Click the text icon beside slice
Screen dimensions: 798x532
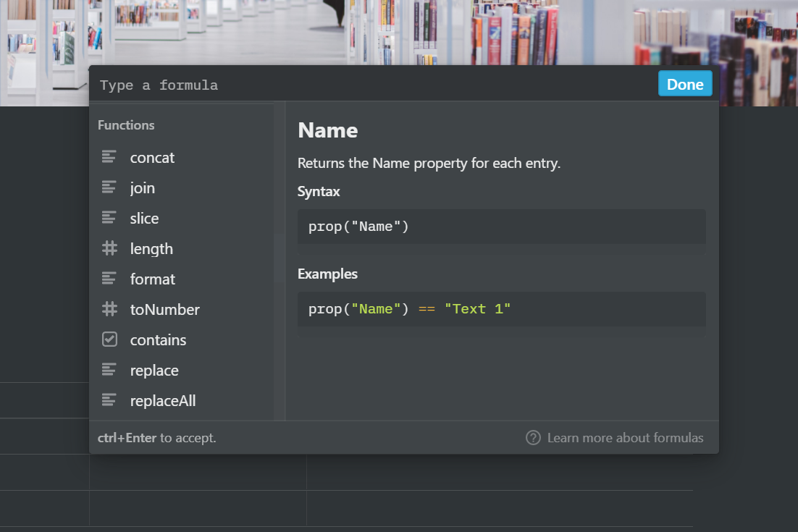coord(109,218)
